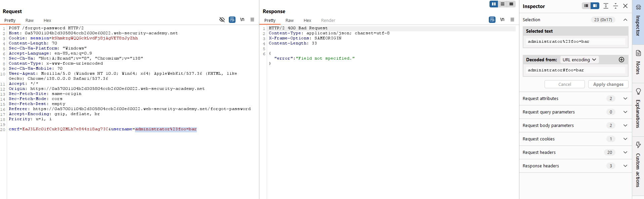This screenshot has width=644, height=199.
Task: Open the URL encoding dropdown
Action: coord(579,60)
